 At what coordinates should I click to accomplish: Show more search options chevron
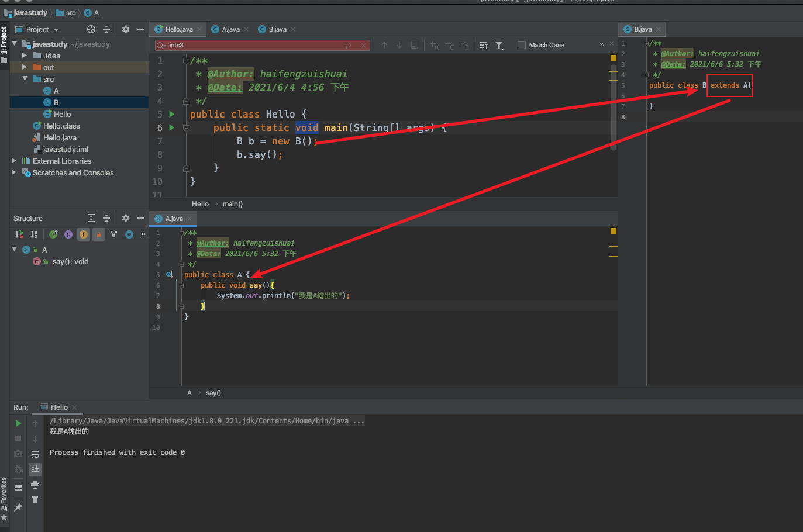[x=602, y=45]
